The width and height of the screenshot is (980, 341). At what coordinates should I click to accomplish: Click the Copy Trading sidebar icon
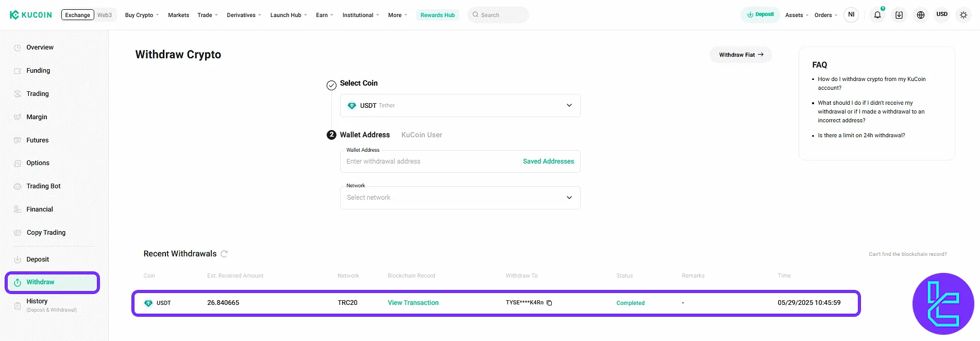click(x=18, y=233)
